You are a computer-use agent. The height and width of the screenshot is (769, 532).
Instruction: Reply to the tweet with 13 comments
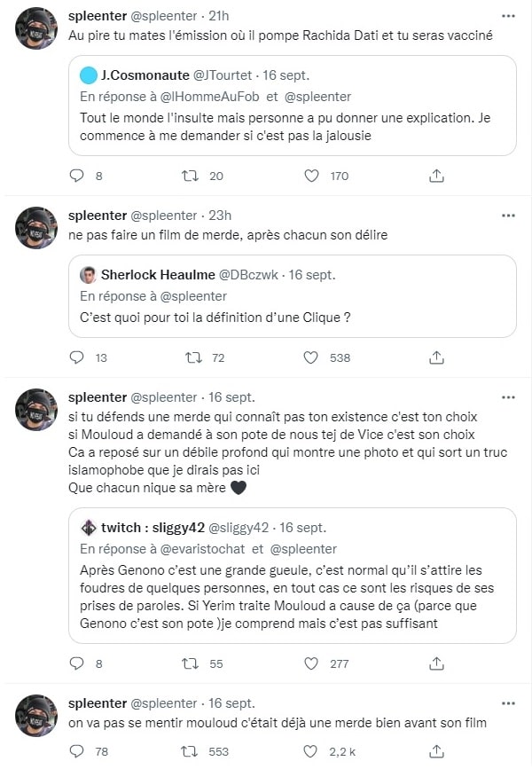tap(77, 357)
